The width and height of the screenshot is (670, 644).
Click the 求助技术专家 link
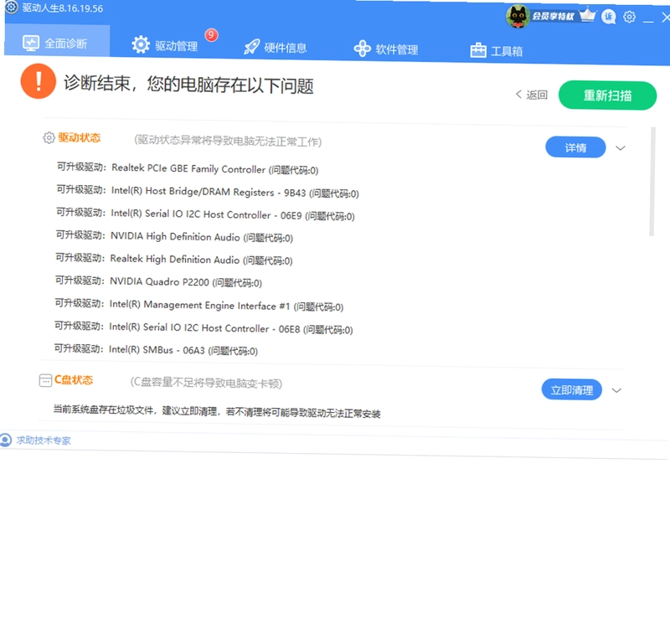(x=44, y=440)
